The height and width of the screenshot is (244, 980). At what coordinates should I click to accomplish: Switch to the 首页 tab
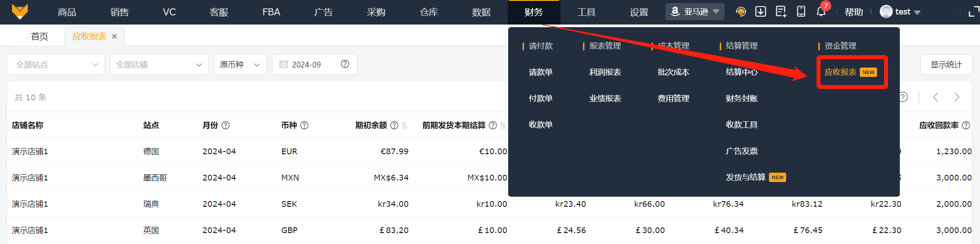coord(39,36)
